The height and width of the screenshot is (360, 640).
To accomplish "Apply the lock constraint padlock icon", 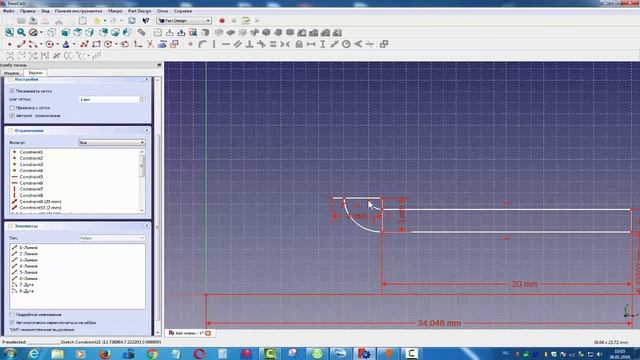I will click(x=299, y=44).
